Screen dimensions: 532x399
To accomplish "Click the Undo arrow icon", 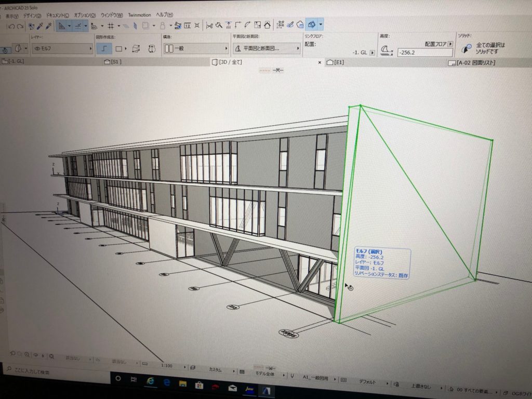I will pyautogui.click(x=11, y=25).
